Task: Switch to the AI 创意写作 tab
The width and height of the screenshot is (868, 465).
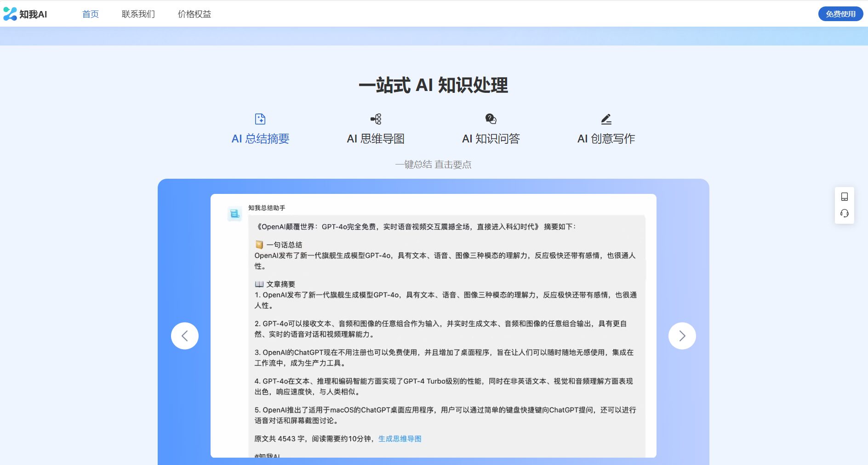Action: pyautogui.click(x=606, y=139)
